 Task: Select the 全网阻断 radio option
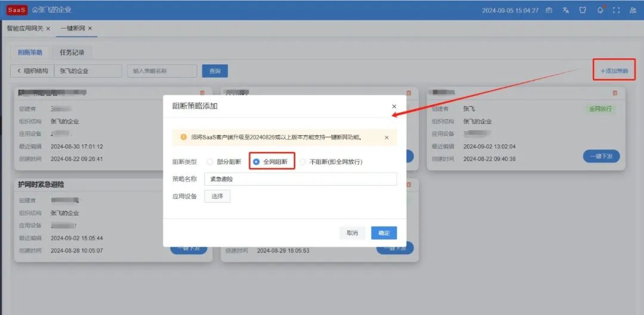tap(270, 162)
